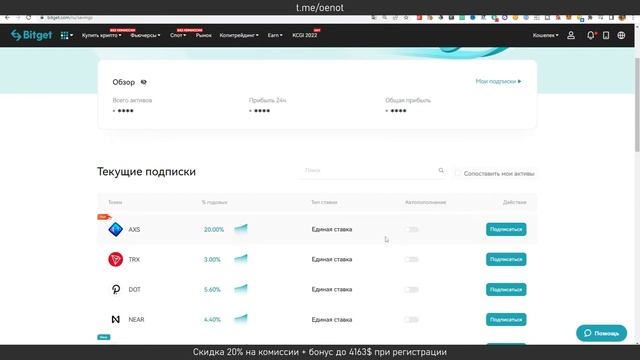
Task: Click the AXS rate chart icon
Action: pyautogui.click(x=241, y=229)
